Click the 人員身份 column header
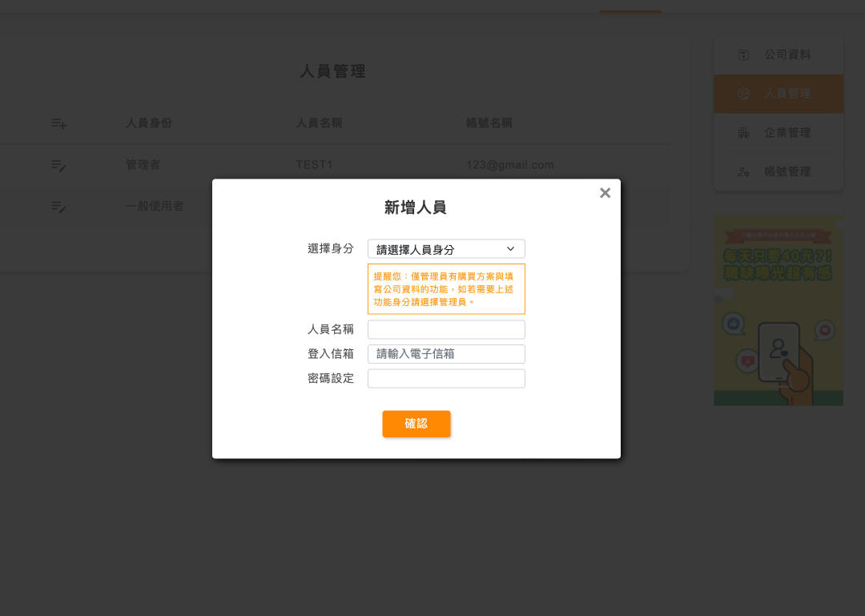The width and height of the screenshot is (865, 616). [149, 123]
